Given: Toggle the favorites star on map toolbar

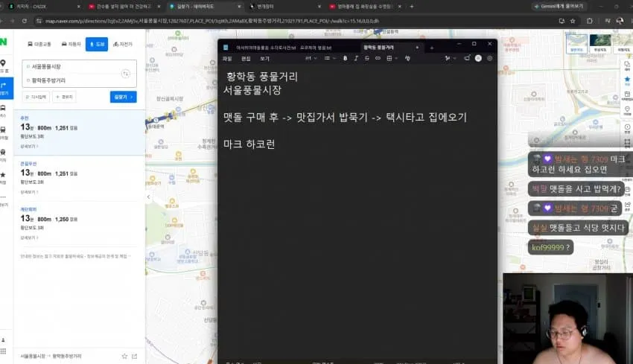Looking at the screenshot, I should pos(627,80).
